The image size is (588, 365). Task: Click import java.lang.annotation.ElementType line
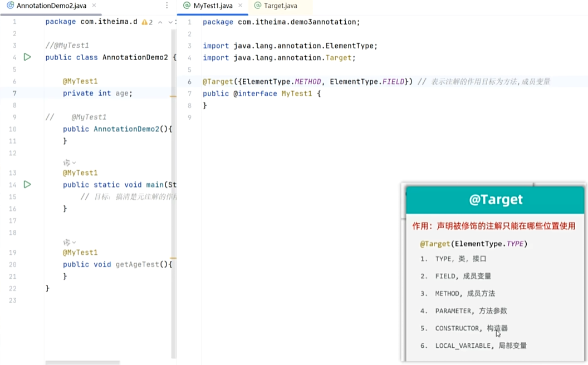290,46
